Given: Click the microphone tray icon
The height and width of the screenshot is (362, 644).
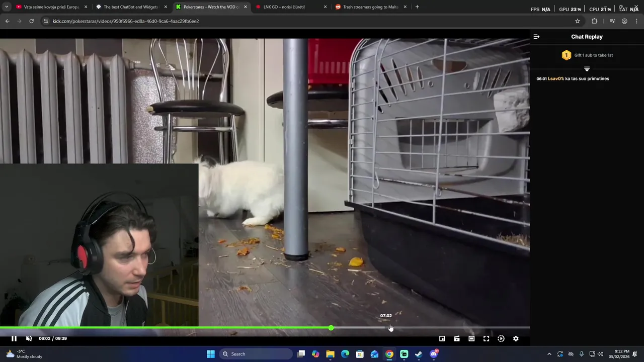Looking at the screenshot, I should coord(581,354).
